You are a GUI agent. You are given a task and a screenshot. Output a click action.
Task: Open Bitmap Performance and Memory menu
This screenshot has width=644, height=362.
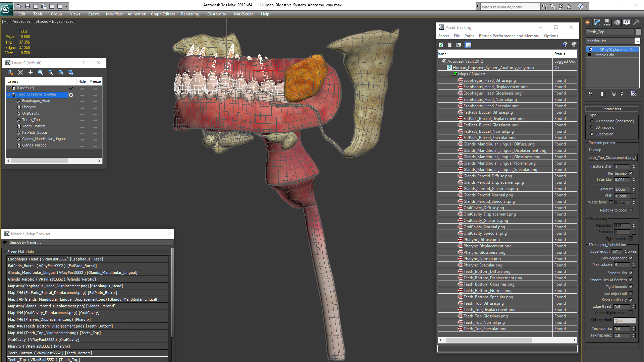(509, 36)
